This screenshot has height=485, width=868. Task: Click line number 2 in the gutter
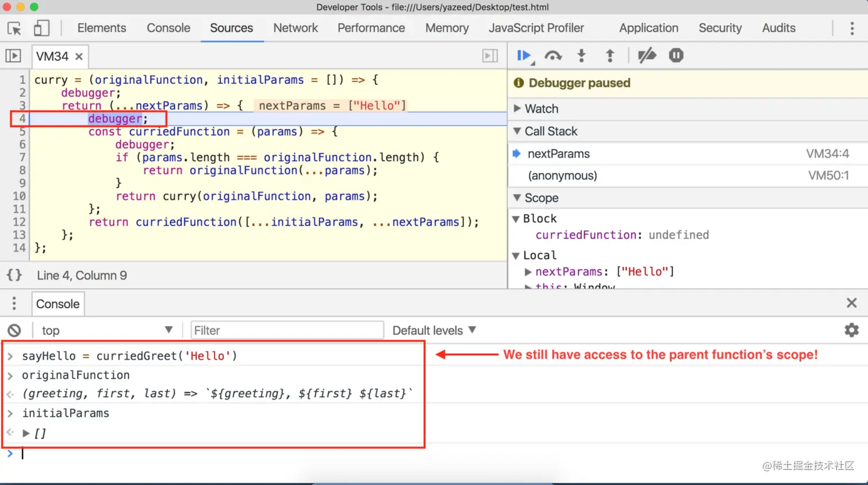pyautogui.click(x=22, y=93)
